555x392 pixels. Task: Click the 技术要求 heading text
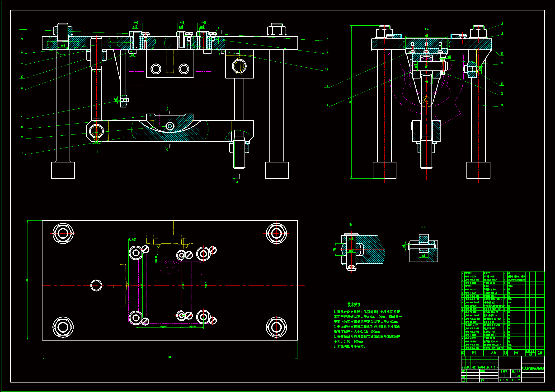(x=354, y=304)
